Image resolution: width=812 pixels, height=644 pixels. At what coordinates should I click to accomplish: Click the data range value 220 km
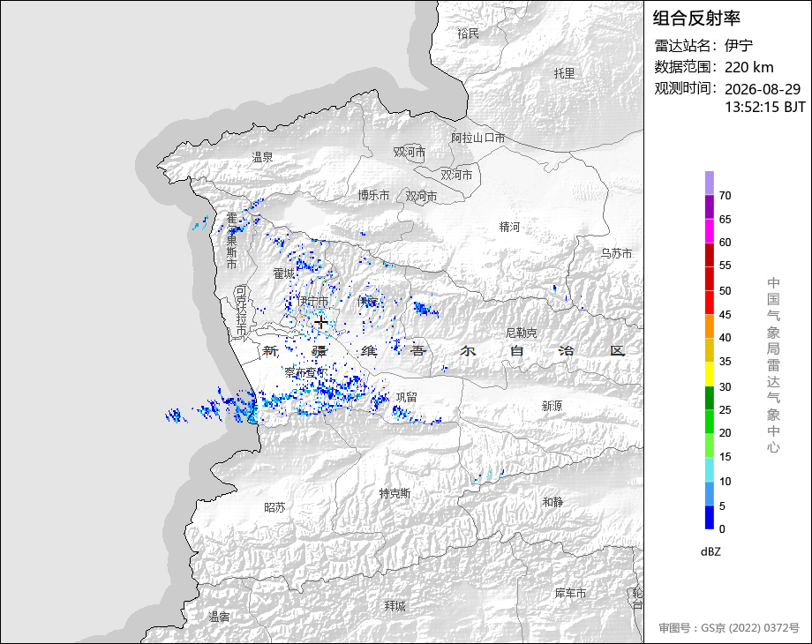748,67
